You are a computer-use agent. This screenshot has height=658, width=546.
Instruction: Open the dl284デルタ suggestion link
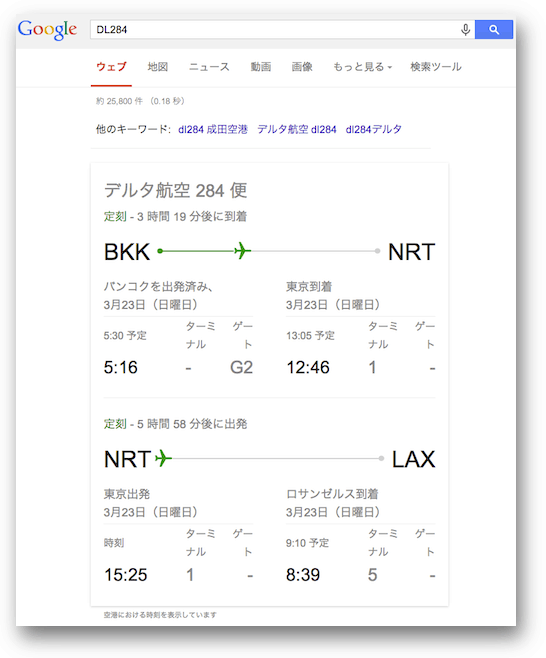[374, 129]
